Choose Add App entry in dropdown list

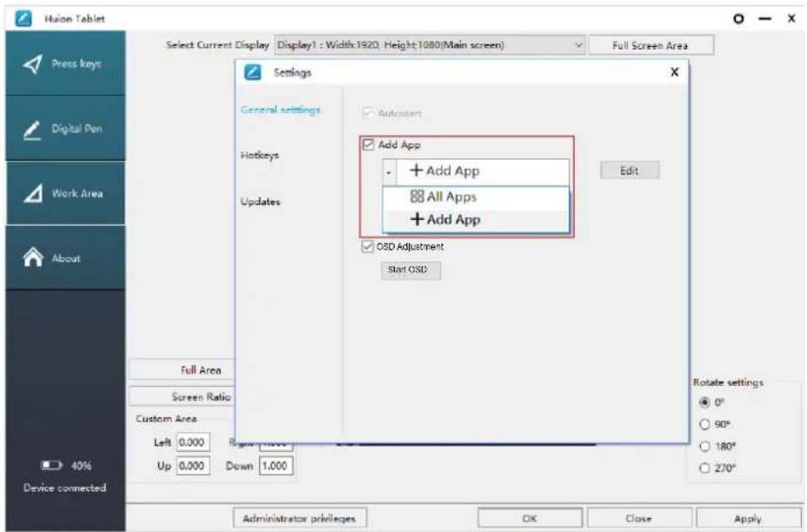click(x=476, y=220)
